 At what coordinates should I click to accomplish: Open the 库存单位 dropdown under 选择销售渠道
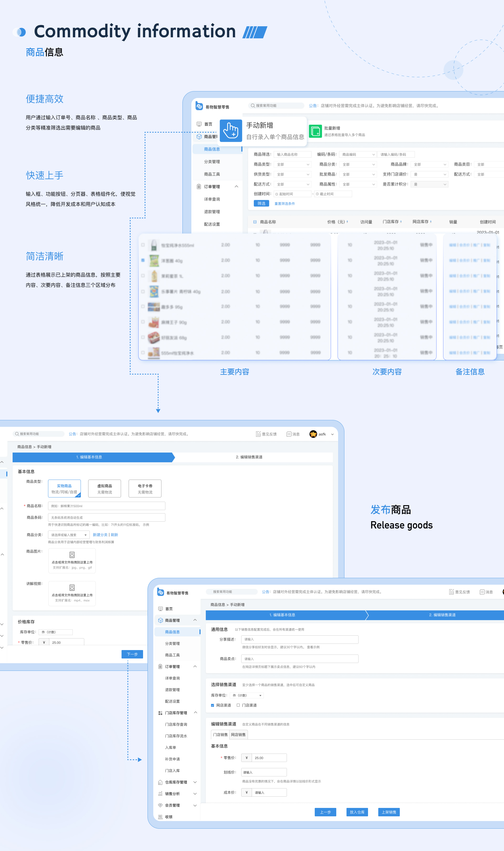pos(247,696)
